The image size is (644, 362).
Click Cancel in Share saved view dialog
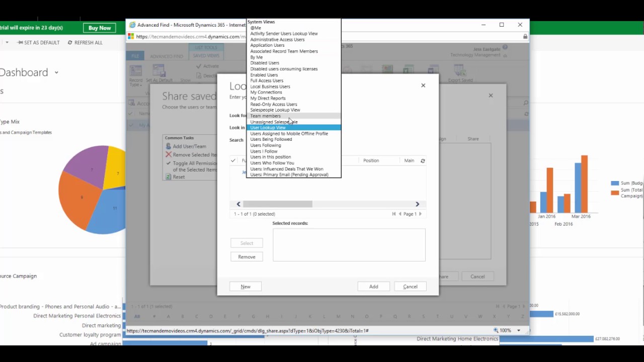pos(477,277)
